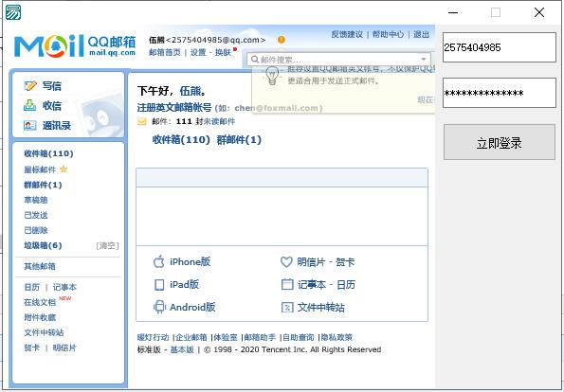Open 星标邮件 folder
The image size is (564, 392).
[40, 169]
